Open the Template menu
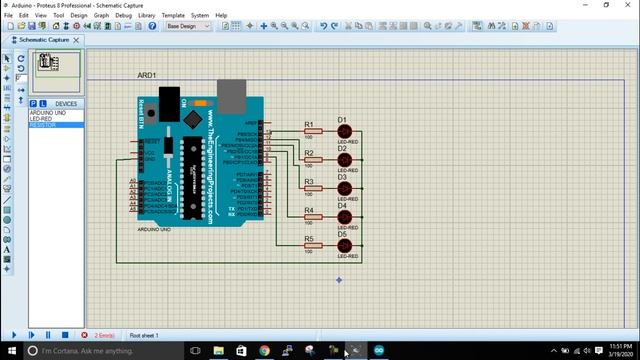The image size is (640, 360). point(173,15)
